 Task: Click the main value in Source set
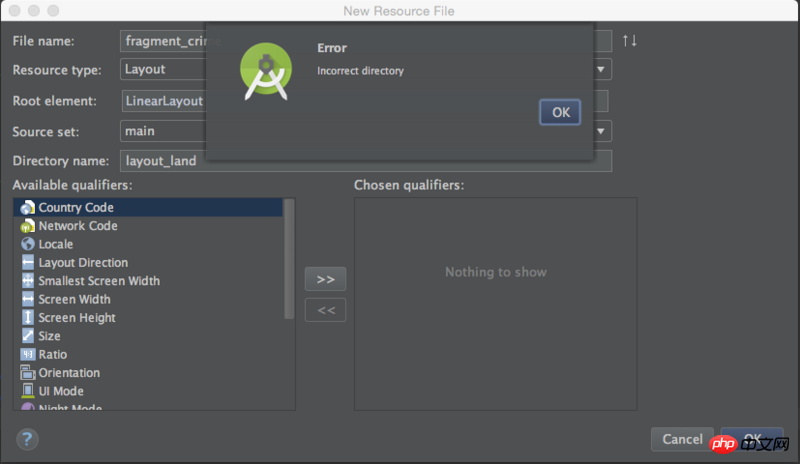(x=140, y=131)
